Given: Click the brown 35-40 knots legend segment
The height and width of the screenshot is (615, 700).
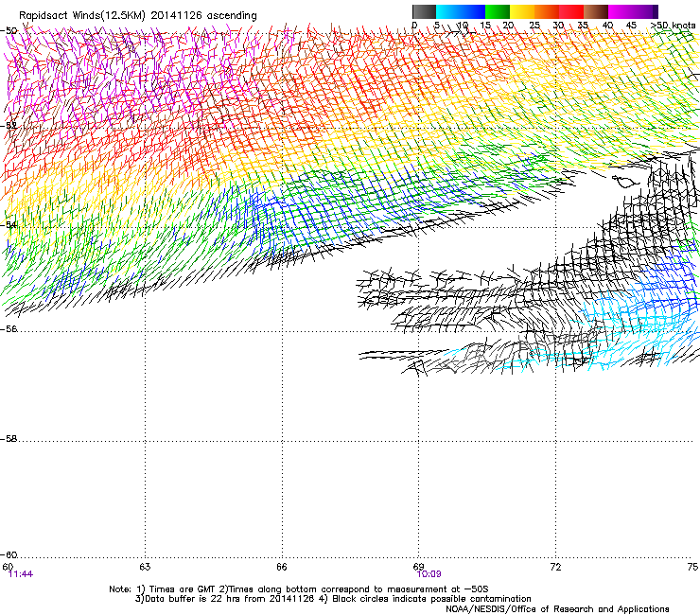Looking at the screenshot, I should (596, 11).
